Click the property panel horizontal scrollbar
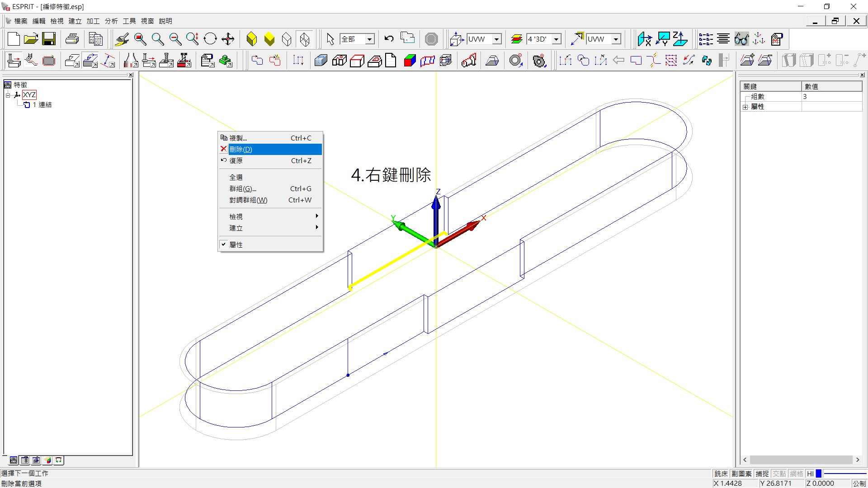Screen dimensions: 868x488 coord(800,460)
